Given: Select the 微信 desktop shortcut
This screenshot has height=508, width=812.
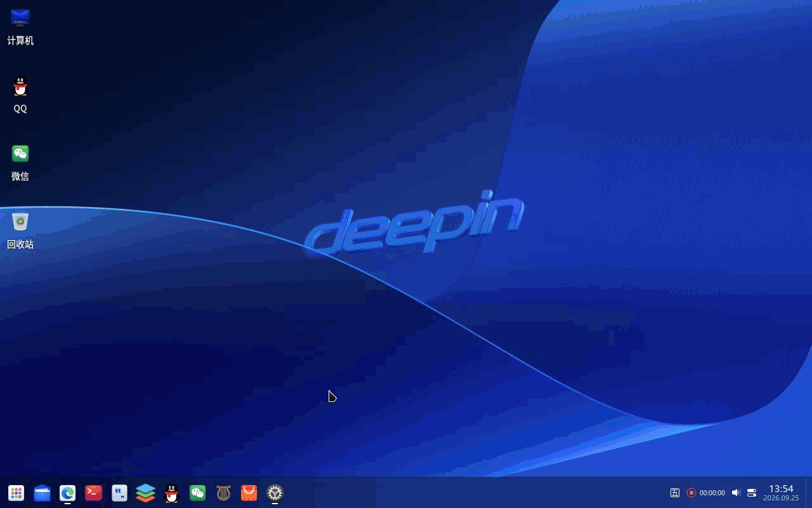Looking at the screenshot, I should coord(20,163).
